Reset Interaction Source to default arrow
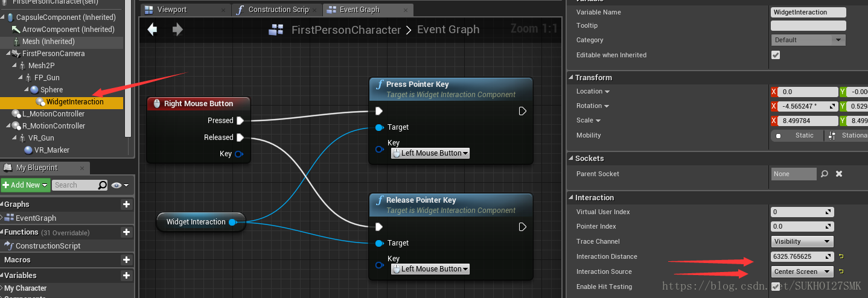Image resolution: width=868 pixels, height=298 pixels. point(841,271)
